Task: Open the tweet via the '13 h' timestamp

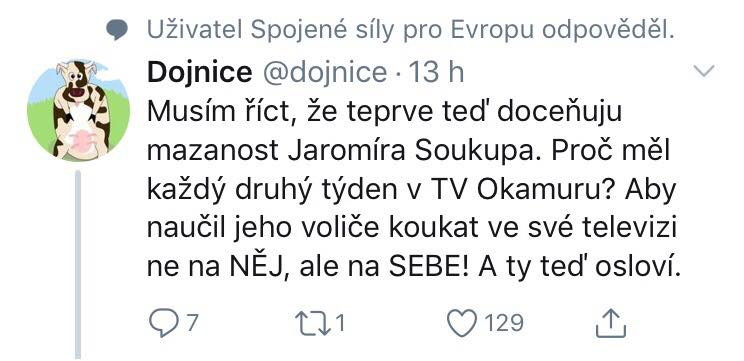Action: pos(436,73)
